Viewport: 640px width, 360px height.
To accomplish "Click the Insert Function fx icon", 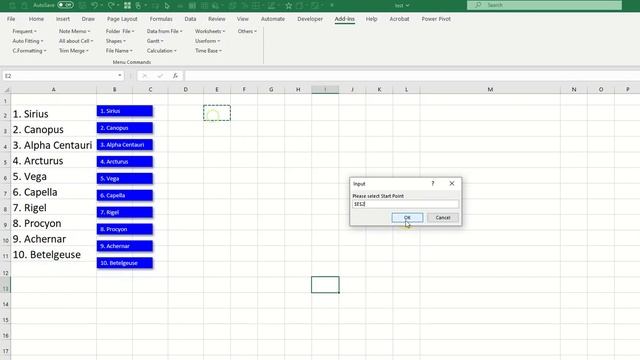I will coord(175,76).
